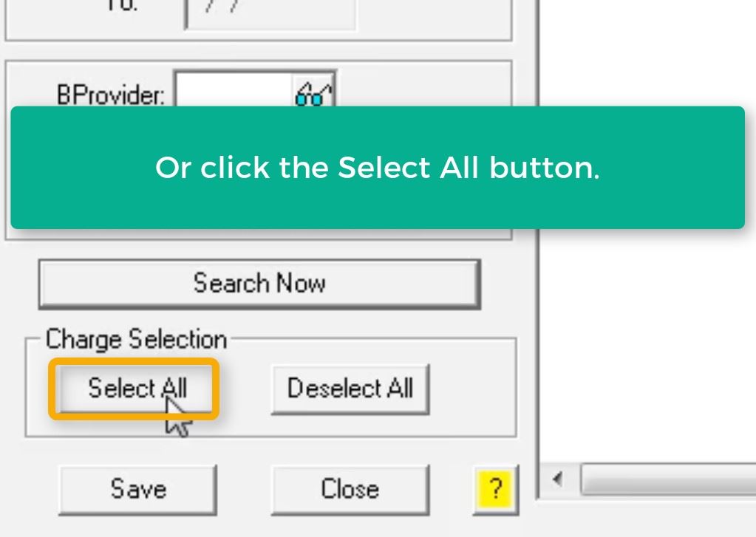Click the Deselect All button
This screenshot has width=756, height=537.
pyautogui.click(x=350, y=389)
